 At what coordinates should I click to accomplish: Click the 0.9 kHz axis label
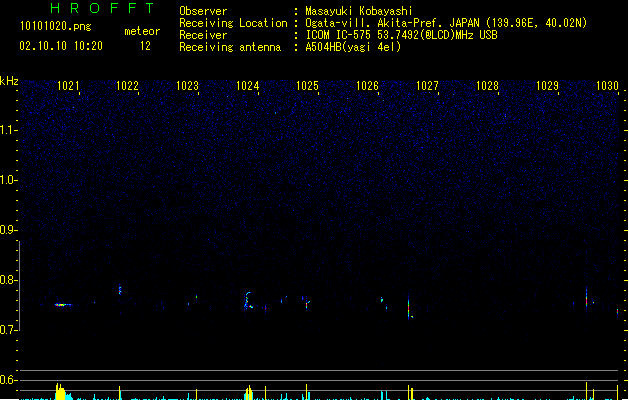[x=8, y=230]
